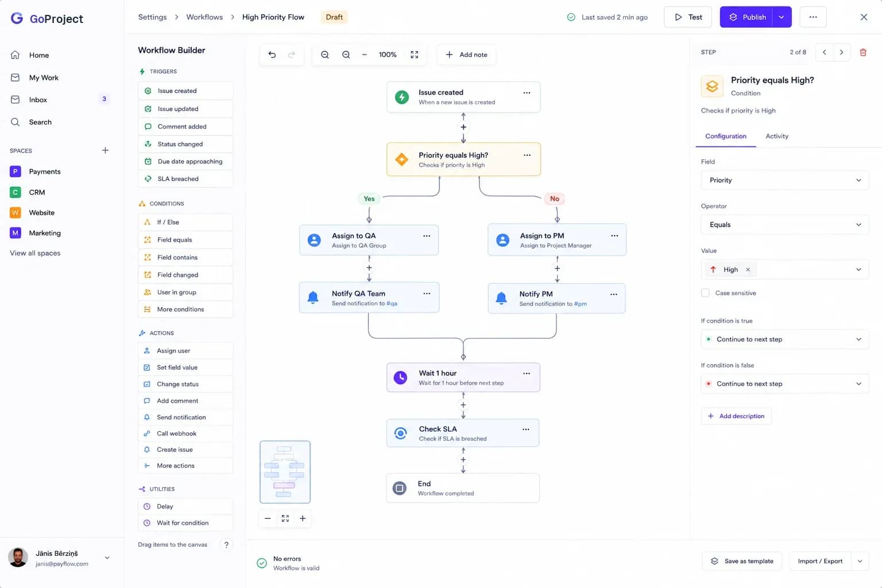This screenshot has width=882, height=588.
Task: Open Issue created node options menu
Action: coord(527,92)
